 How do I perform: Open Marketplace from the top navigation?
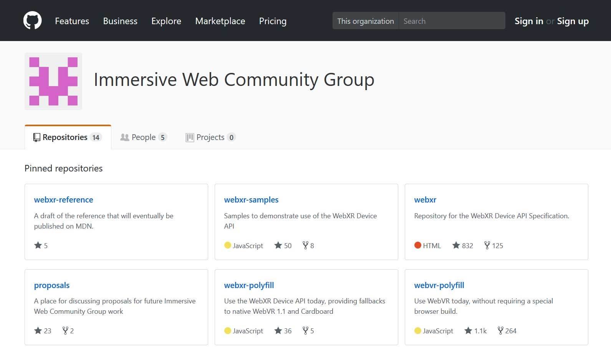click(220, 21)
